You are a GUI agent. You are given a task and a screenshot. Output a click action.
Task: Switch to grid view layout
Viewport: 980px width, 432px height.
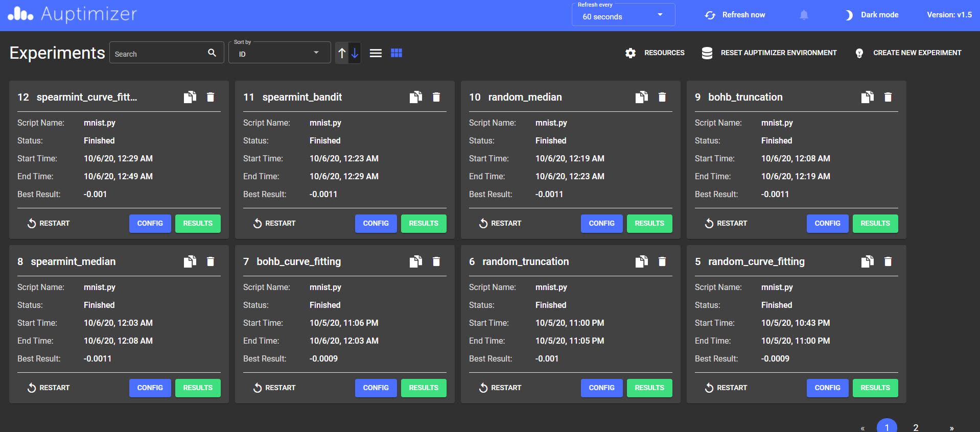click(x=396, y=53)
